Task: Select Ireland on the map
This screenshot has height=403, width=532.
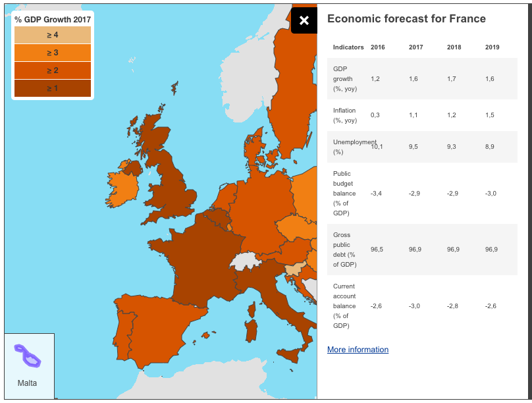Action: pyautogui.click(x=123, y=189)
